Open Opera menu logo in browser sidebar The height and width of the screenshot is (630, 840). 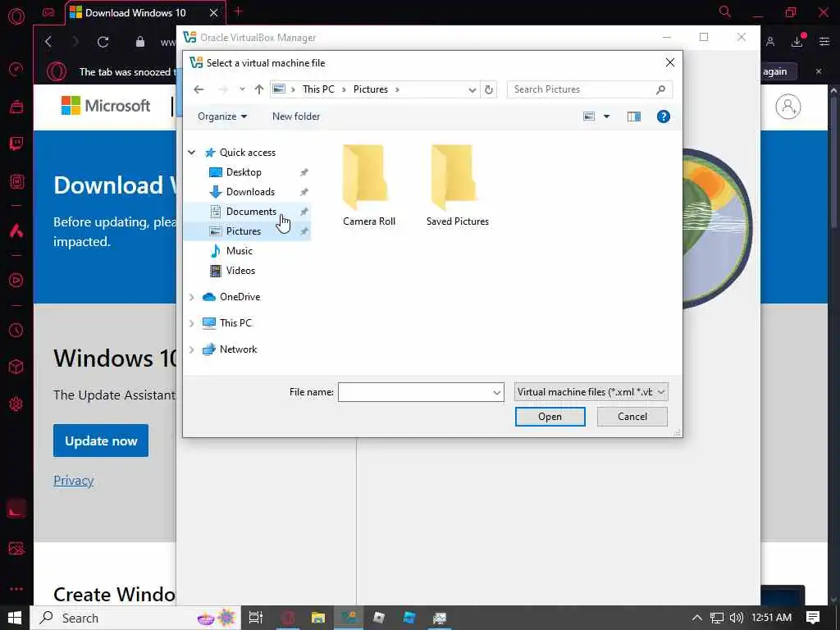tap(16, 16)
